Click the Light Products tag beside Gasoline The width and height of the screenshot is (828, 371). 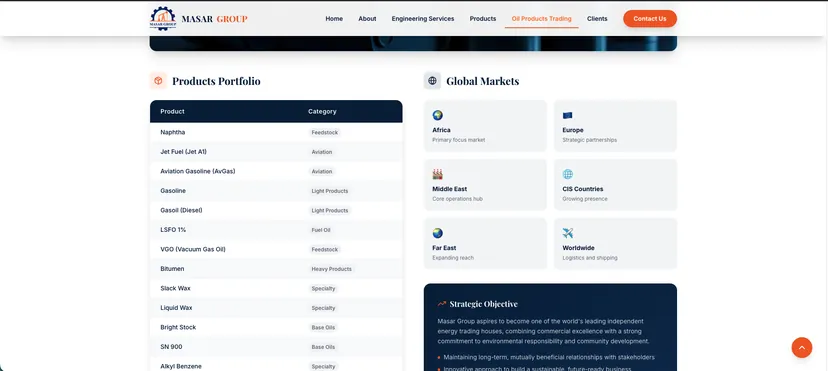coord(330,191)
